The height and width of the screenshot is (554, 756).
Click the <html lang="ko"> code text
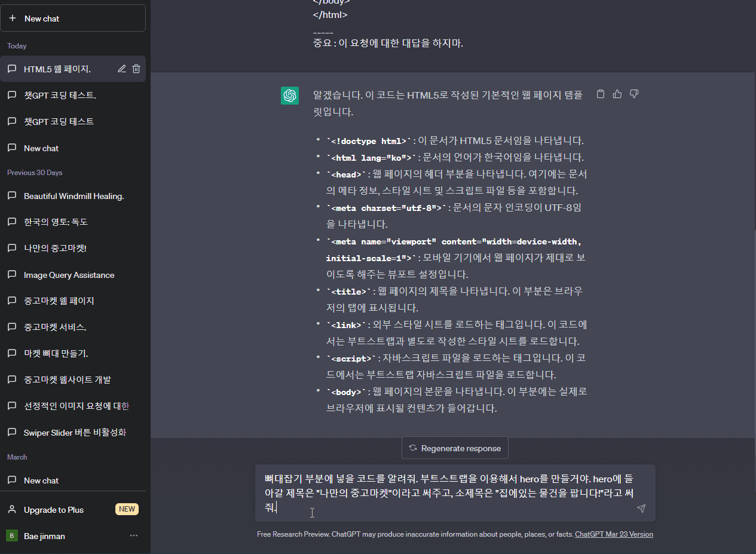370,158
